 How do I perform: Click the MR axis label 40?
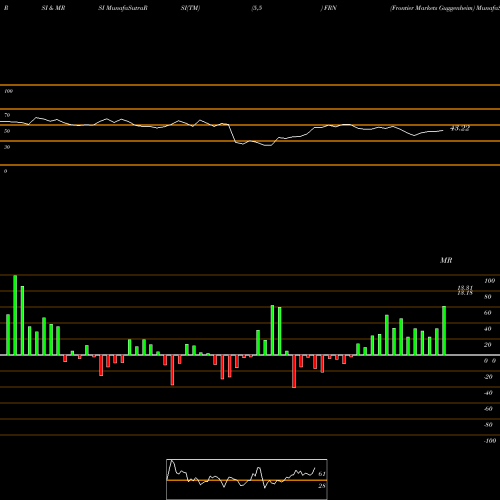[488, 329]
